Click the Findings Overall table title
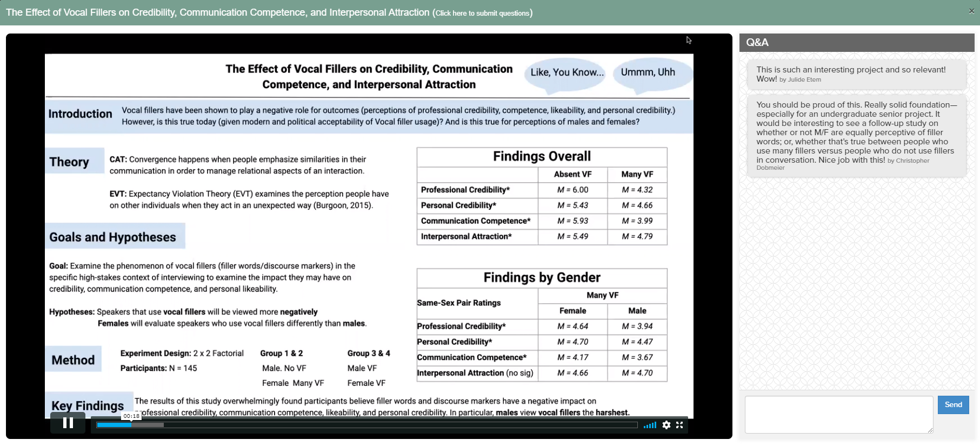 coord(542,157)
